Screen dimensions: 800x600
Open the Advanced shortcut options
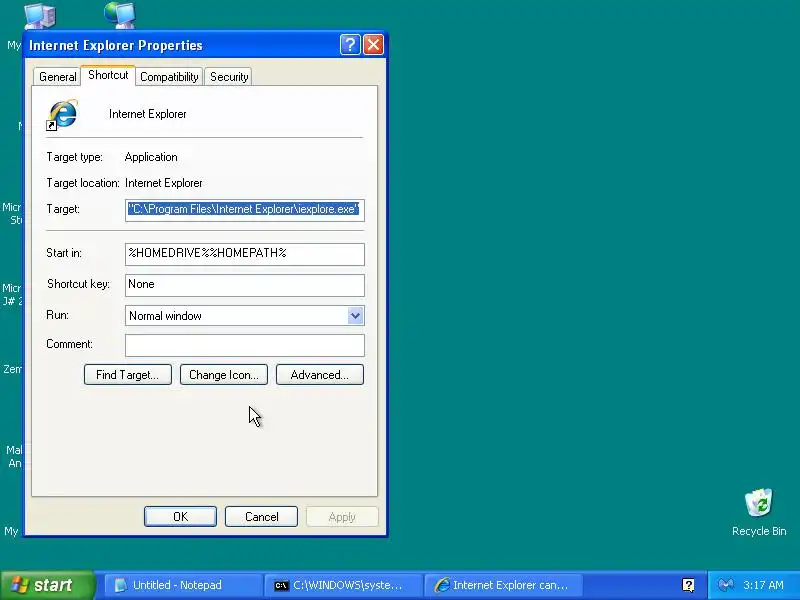320,374
